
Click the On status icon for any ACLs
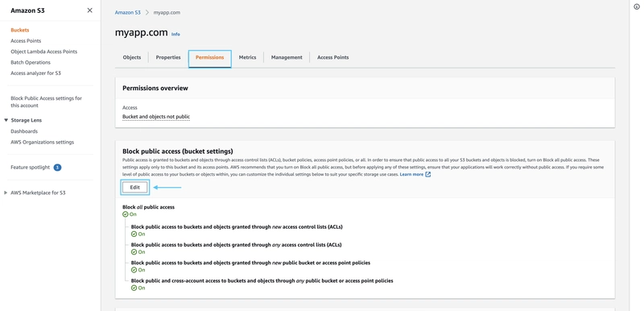134,252
